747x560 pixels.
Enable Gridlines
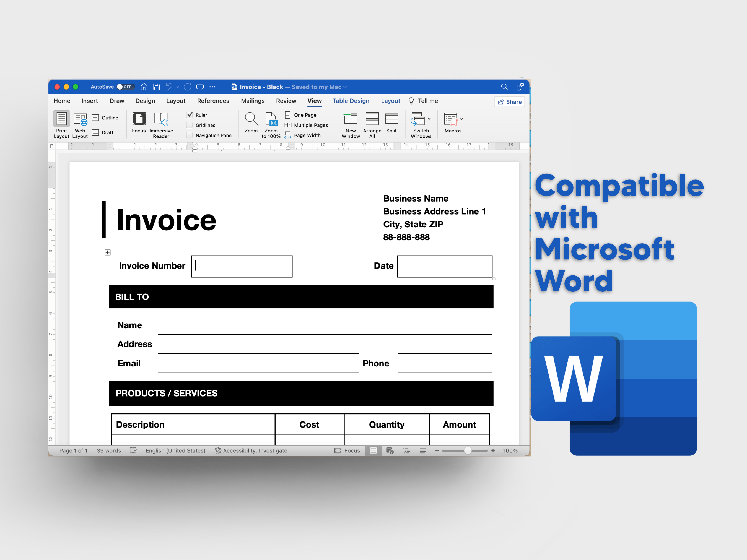point(190,125)
